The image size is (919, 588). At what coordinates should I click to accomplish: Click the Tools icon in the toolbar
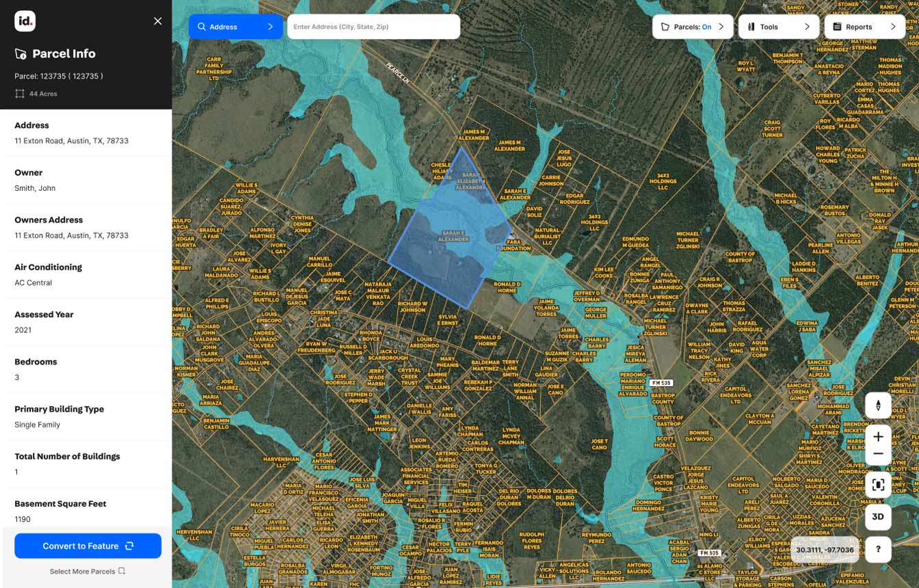751,27
